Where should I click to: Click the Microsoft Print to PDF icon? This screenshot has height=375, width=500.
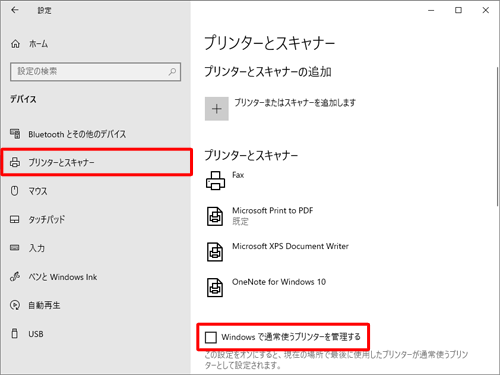(215, 216)
